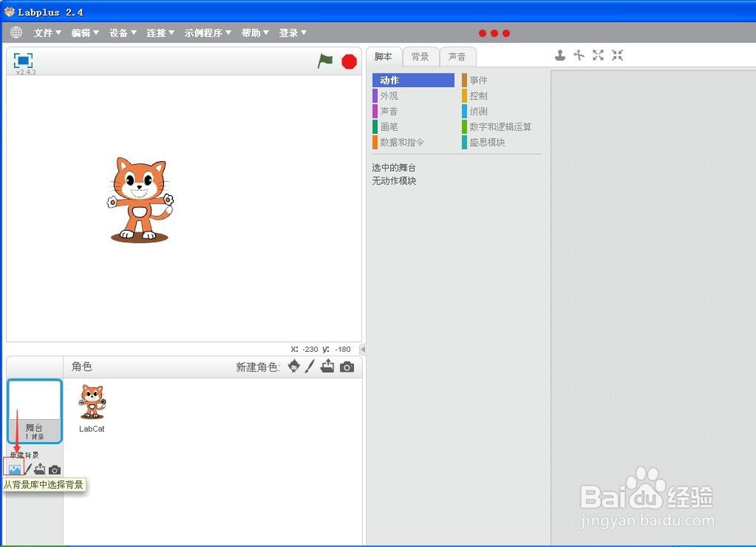Select the 控制 block category
This screenshot has height=547, width=756.
(x=501, y=95)
